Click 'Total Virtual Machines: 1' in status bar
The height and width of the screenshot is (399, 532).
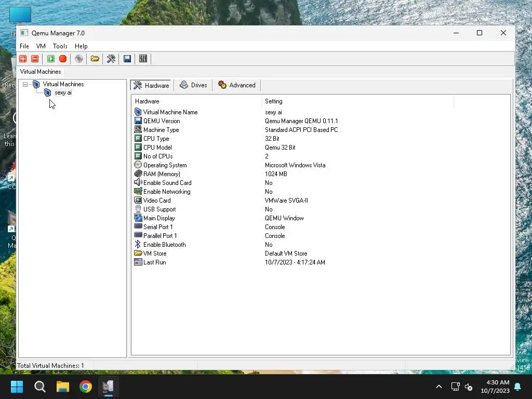click(x=50, y=365)
